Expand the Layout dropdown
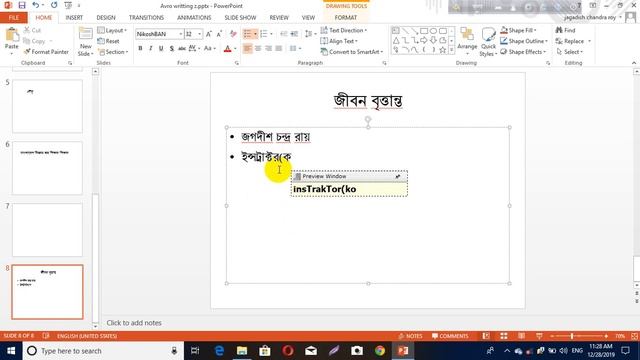The height and width of the screenshot is (360, 640). click(x=112, y=30)
